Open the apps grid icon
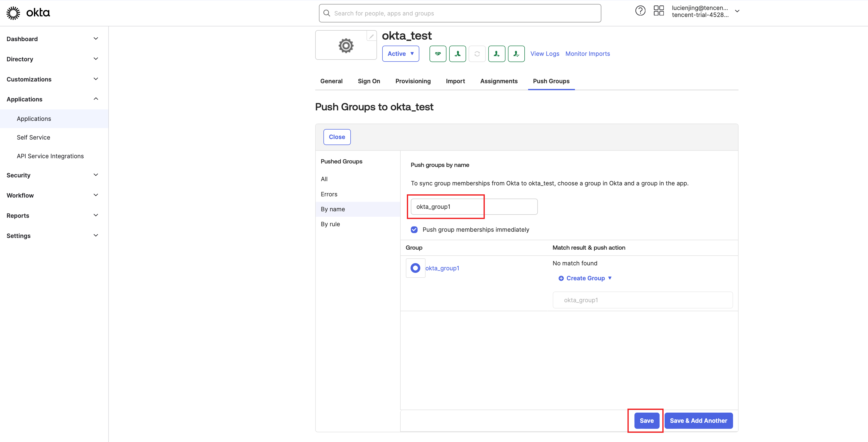The width and height of the screenshot is (868, 442). [658, 11]
